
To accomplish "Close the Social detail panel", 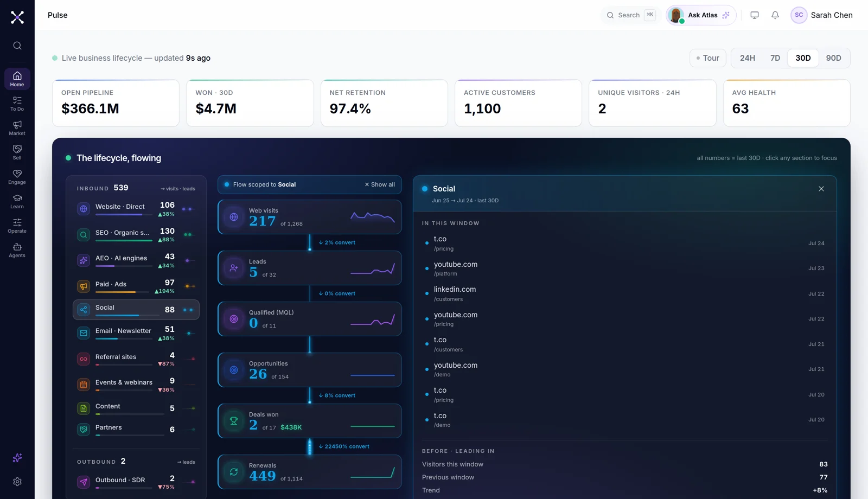I will point(821,189).
